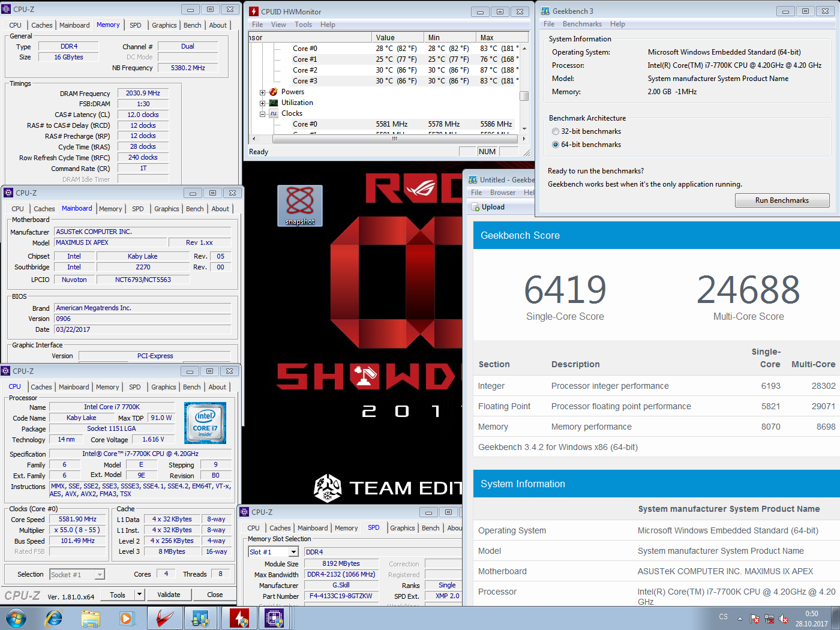
Task: Open the Tools menu in HWMonitor
Action: point(303,25)
